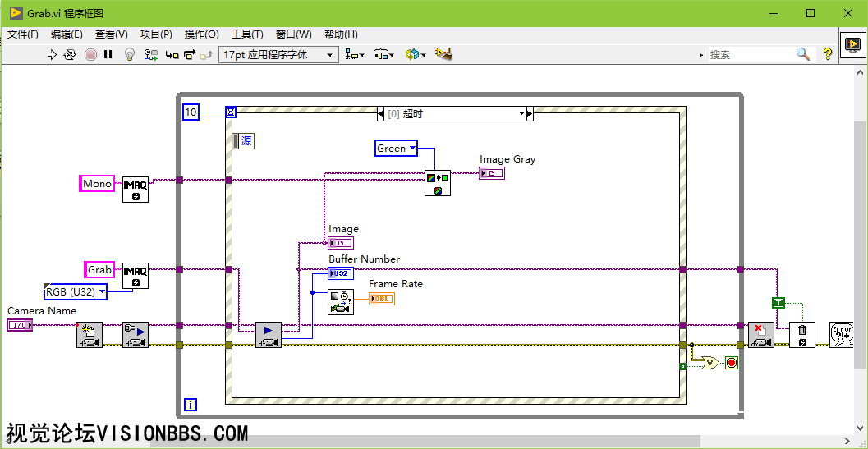Expand the Green color plane enum dropdown
Image resolution: width=868 pixels, height=449 pixels.
(x=397, y=149)
